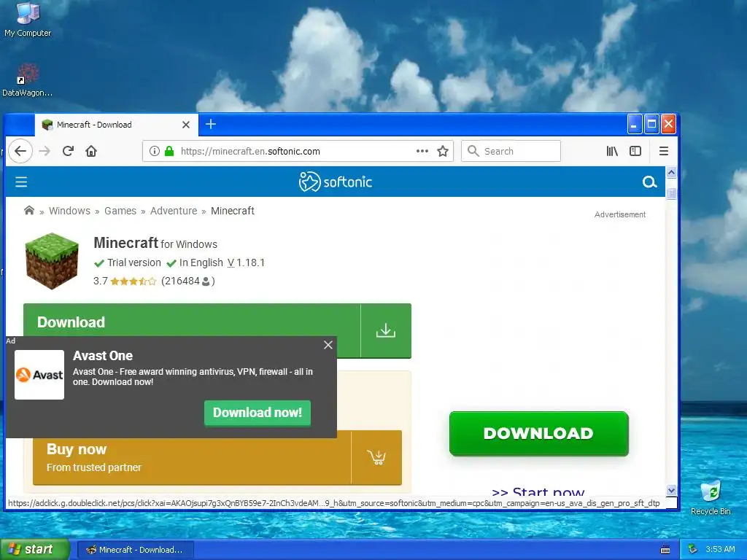This screenshot has height=560, width=747.
Task: Open a new tab with plus
Action: 211,124
